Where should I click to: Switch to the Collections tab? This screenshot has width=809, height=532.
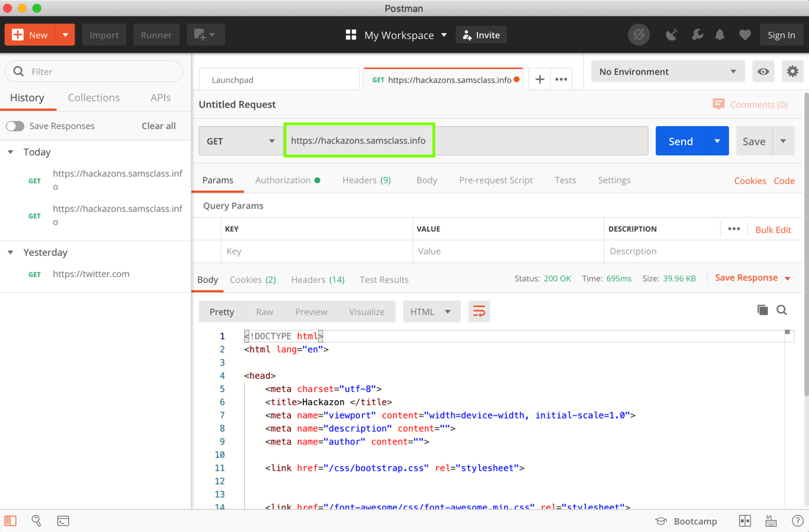[x=94, y=97]
